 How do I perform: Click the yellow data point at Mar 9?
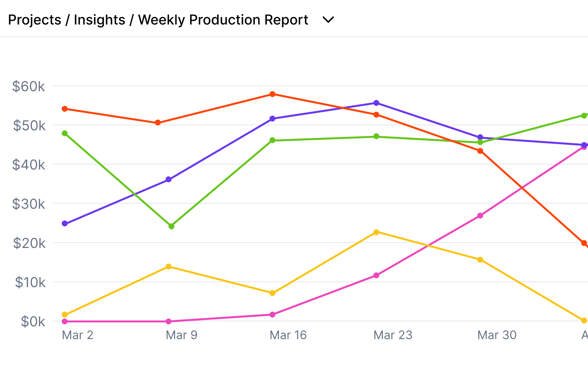[x=169, y=267]
